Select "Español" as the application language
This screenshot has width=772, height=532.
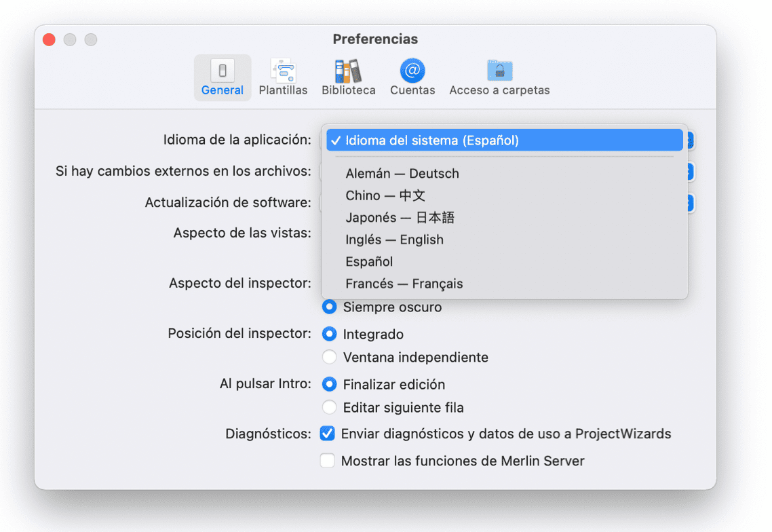coord(368,261)
